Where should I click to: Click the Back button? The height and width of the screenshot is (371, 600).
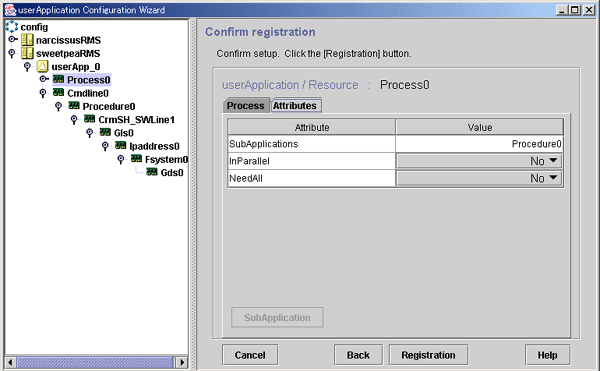click(358, 355)
